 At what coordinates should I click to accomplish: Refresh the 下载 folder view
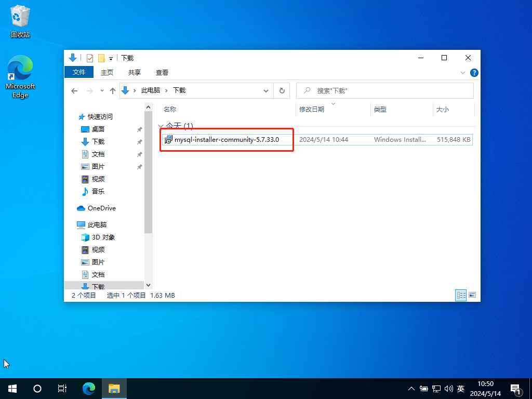[282, 90]
